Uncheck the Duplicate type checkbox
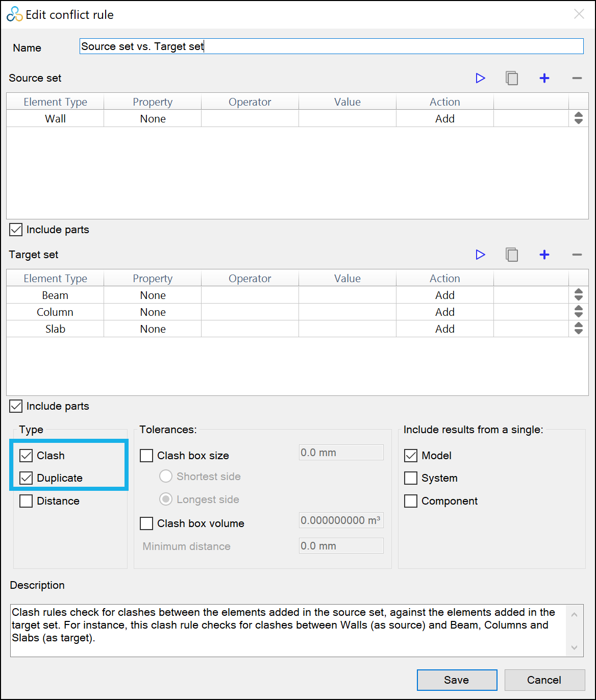 (x=26, y=478)
